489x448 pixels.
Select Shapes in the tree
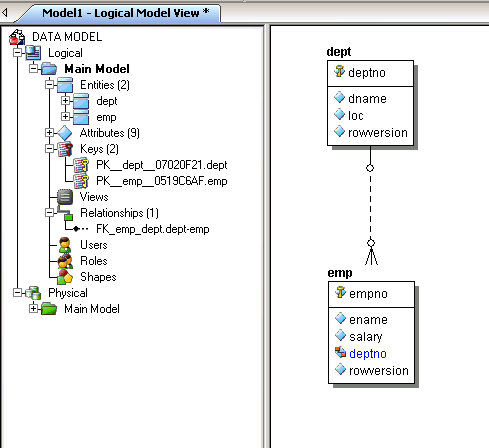coord(98,277)
